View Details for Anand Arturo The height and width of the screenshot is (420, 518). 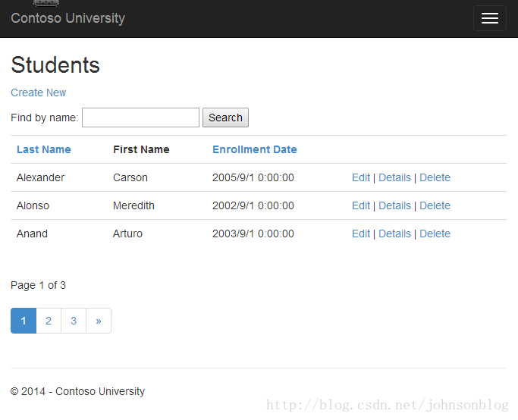[394, 234]
